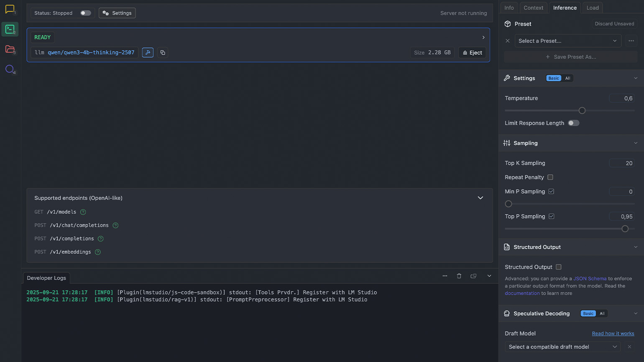Copy the model identifier
644x362 pixels.
pyautogui.click(x=163, y=53)
